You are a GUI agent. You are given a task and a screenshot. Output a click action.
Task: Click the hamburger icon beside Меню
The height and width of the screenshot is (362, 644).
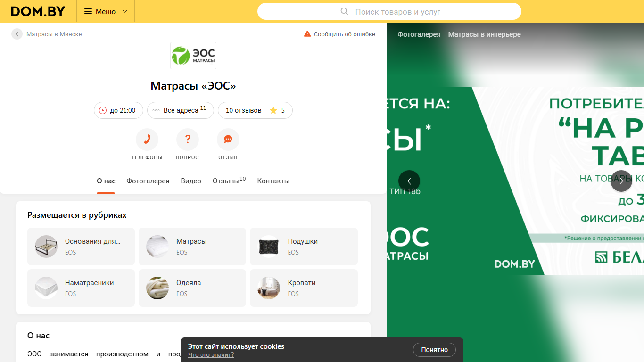[x=88, y=11]
